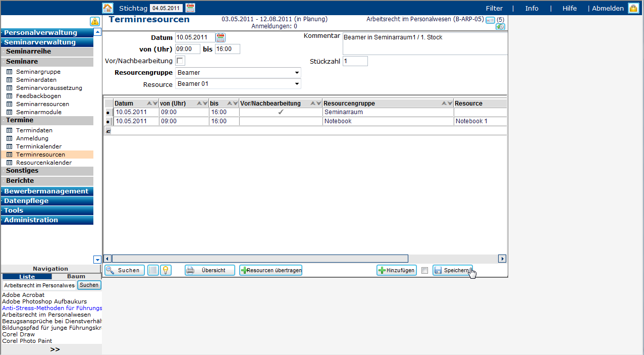Click the navigation panel Suchen button
644x355 pixels.
click(x=89, y=285)
